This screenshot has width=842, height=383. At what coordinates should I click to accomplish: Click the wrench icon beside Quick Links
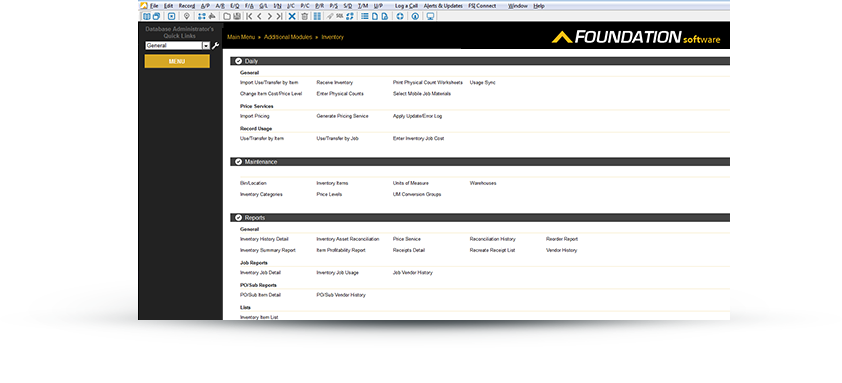coord(215,46)
